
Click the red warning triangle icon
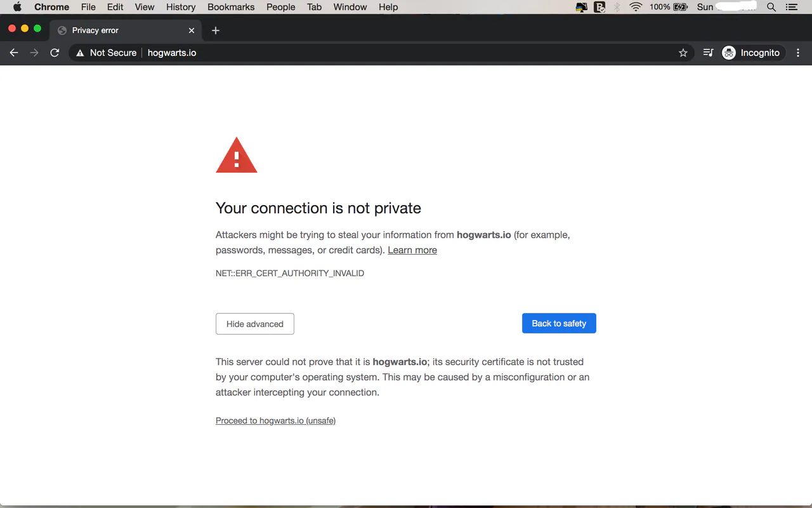pos(237,156)
